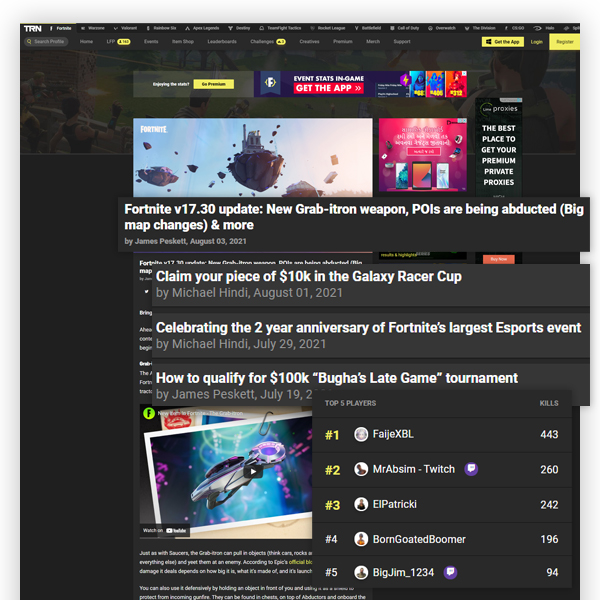Open the Rainbow Six game tab
Image resolution: width=600 pixels, height=600 pixels.
coord(161,28)
